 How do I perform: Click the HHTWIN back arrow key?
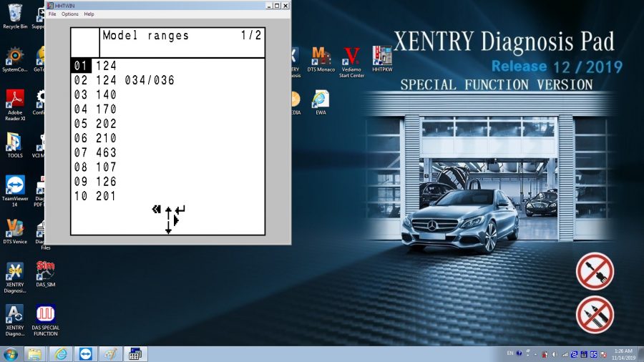[x=157, y=210]
